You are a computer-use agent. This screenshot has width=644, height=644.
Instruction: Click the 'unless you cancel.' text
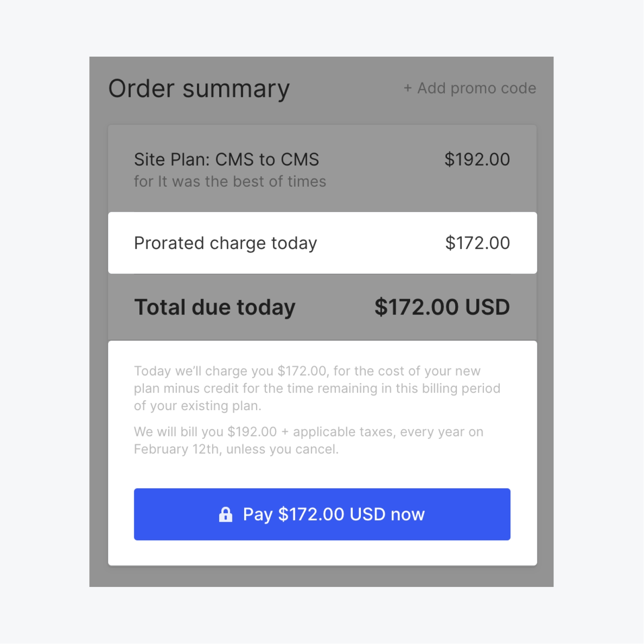282,449
